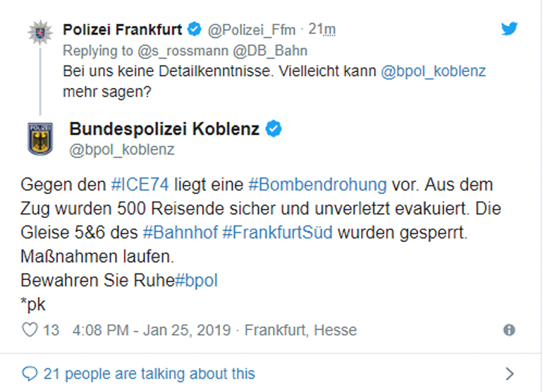Click the #bpol hashtag

pos(196,280)
